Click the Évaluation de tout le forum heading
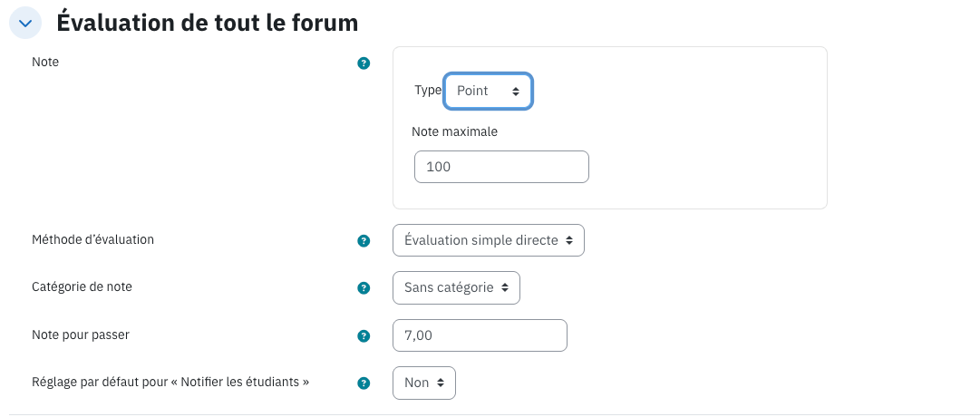 pos(207,24)
